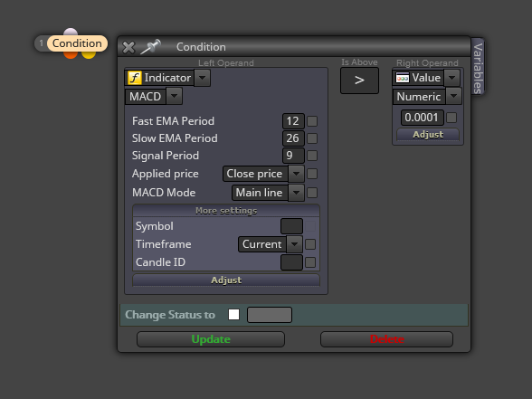Click the Symbol input field
This screenshot has height=399, width=532.
coord(291,226)
